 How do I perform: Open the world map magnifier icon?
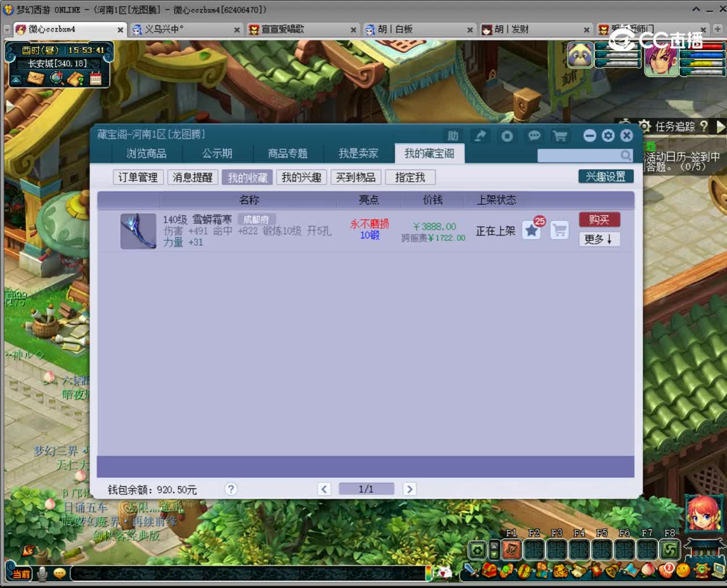point(56,78)
